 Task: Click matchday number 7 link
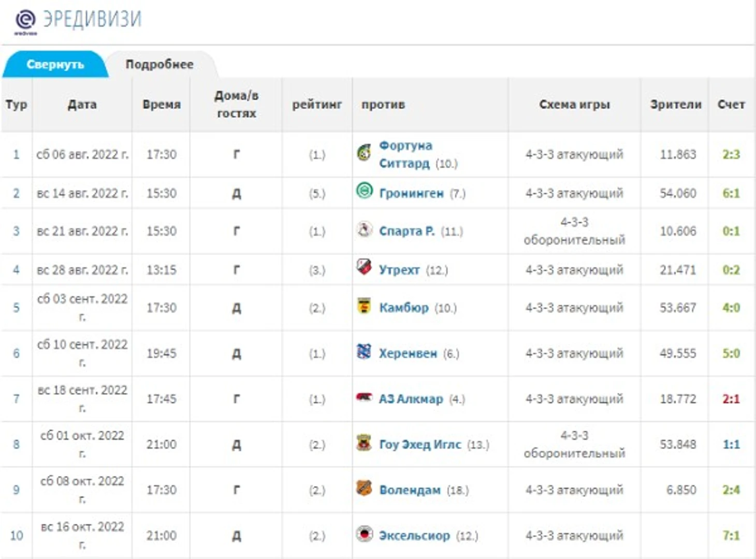coord(16,399)
